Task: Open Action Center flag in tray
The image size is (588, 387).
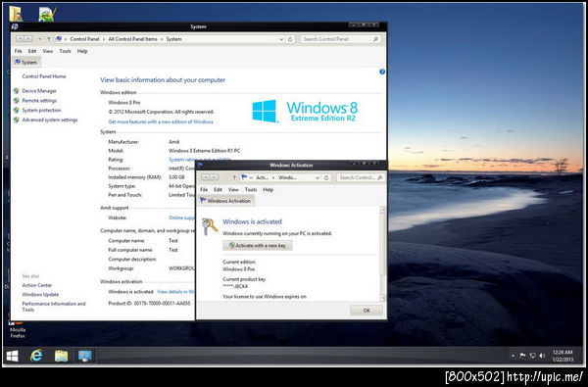Action: [522, 356]
